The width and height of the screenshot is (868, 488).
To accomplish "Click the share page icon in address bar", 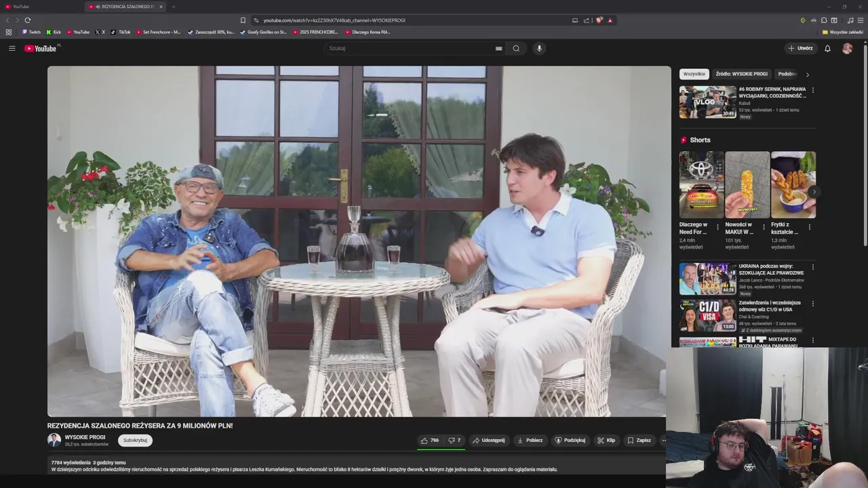I will tap(587, 20).
